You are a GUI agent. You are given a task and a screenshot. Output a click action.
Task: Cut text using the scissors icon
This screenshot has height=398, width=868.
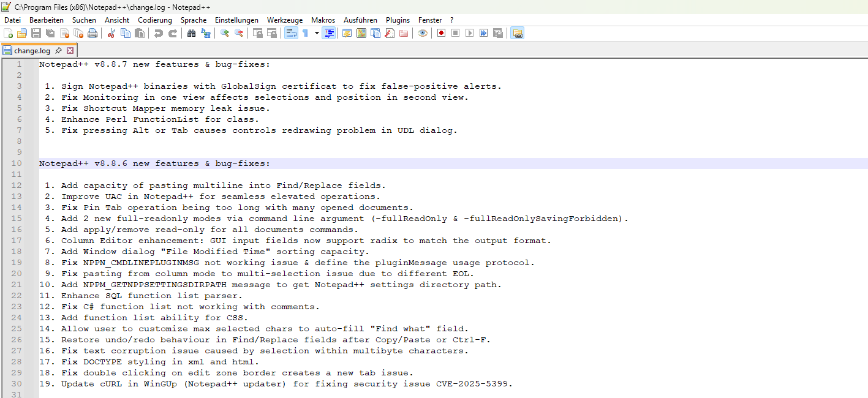click(111, 32)
